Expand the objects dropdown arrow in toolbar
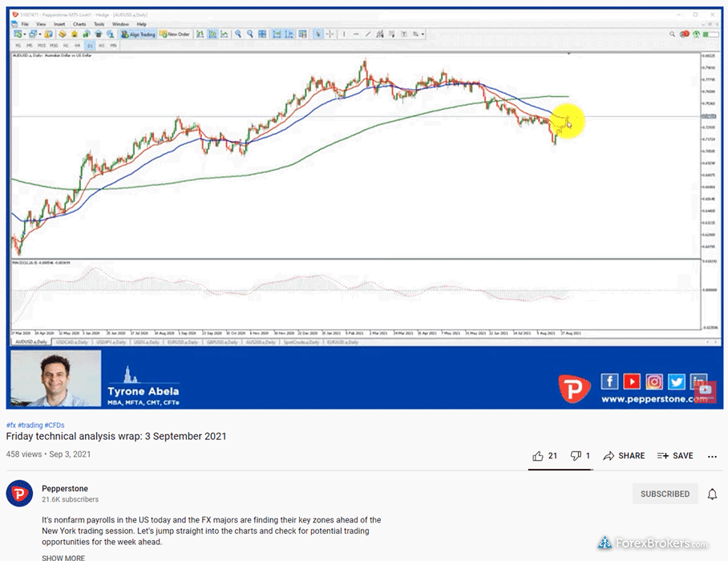Viewport: 728px width, 561px height. click(423, 34)
